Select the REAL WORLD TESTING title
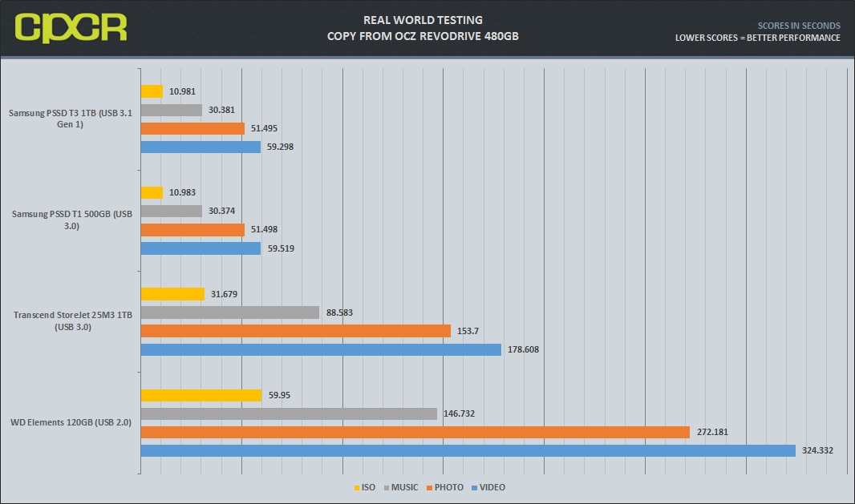This screenshot has height=504, width=855. click(x=423, y=20)
